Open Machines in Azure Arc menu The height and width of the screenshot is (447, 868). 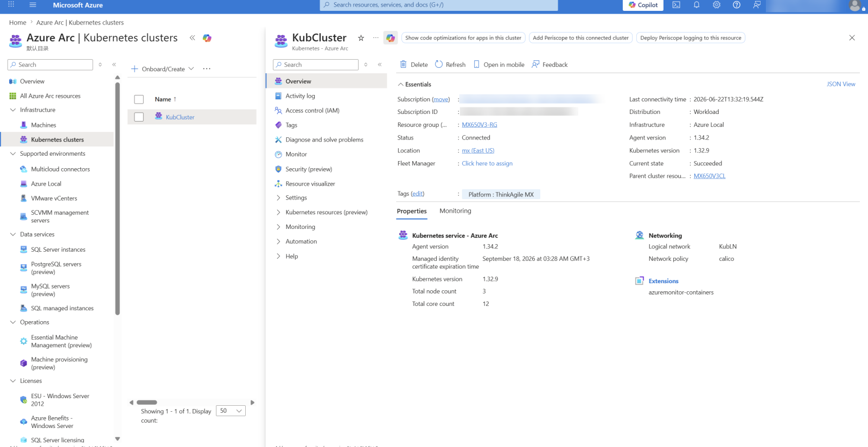point(43,125)
